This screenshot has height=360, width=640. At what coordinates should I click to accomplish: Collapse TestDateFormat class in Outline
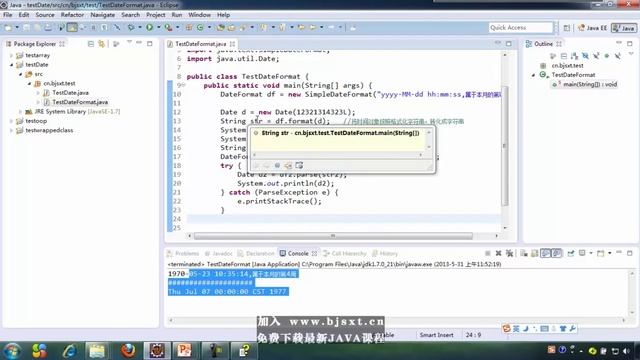[533, 75]
